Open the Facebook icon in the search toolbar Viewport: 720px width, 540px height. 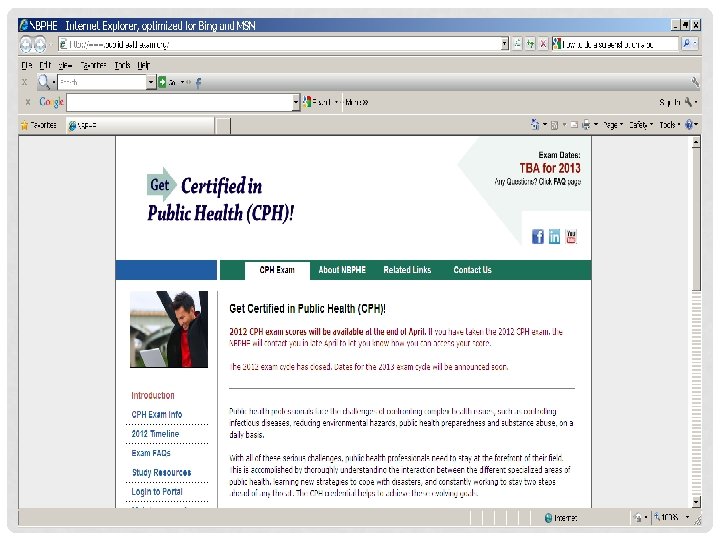(198, 83)
